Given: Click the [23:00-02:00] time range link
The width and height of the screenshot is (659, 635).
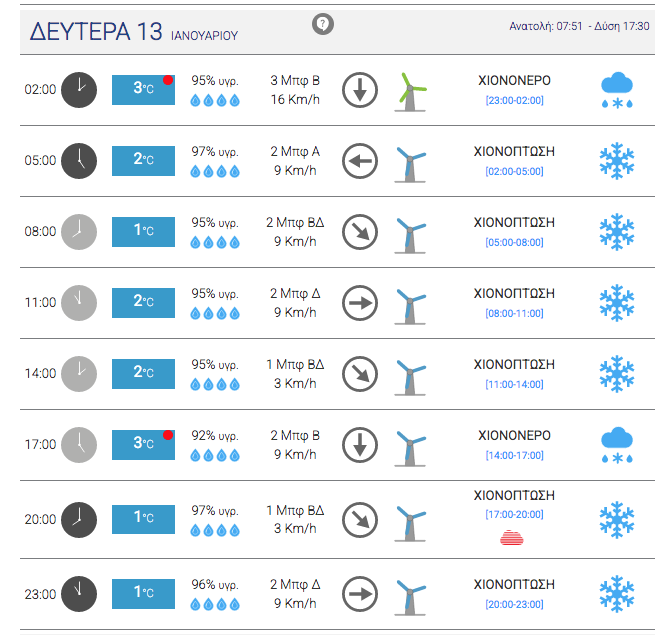Looking at the screenshot, I should [514, 100].
